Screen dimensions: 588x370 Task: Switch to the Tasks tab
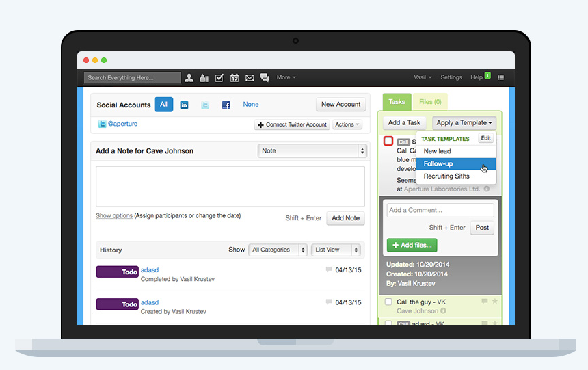397,102
